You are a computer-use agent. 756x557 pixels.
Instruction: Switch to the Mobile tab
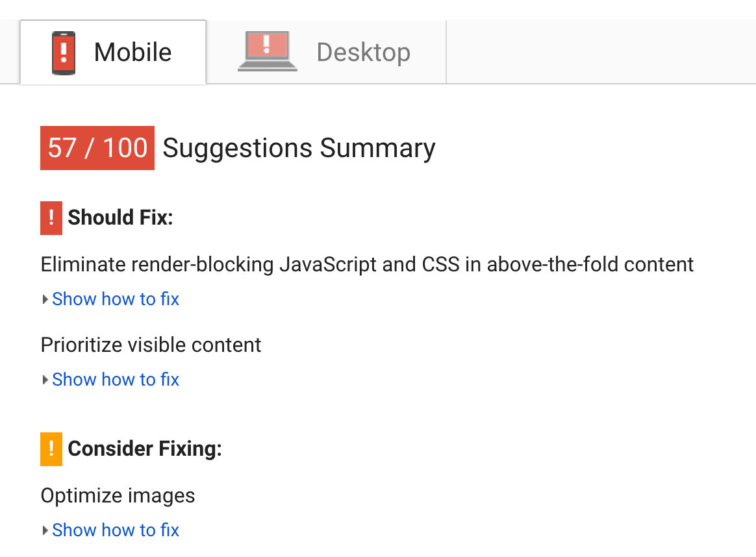coord(113,52)
